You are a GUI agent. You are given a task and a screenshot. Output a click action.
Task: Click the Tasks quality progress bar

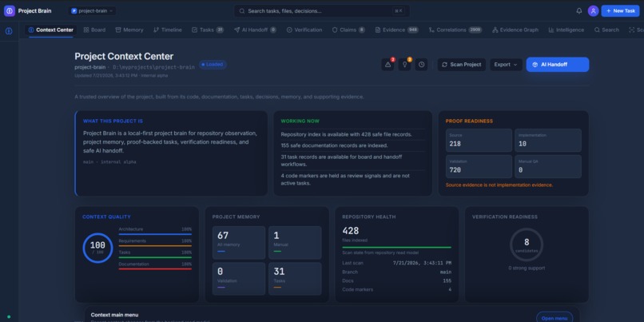point(155,257)
